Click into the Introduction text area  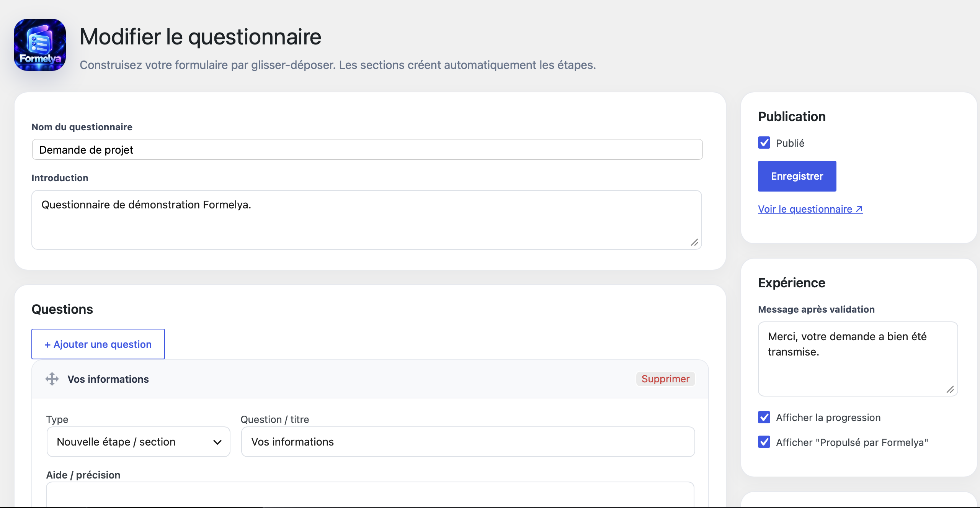tap(367, 220)
